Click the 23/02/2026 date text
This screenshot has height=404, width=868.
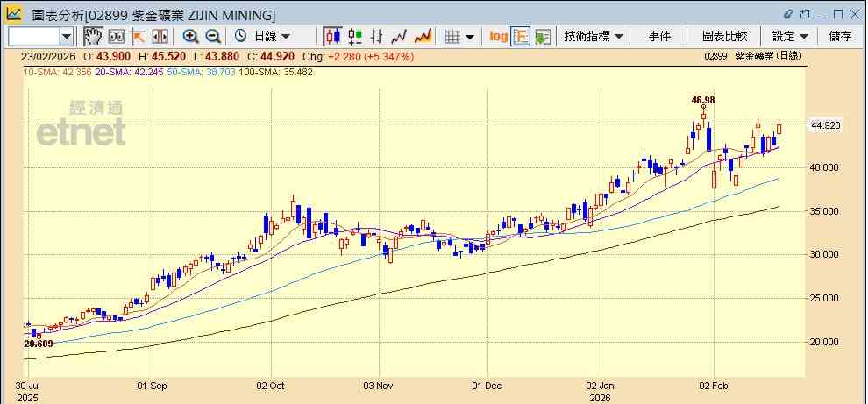pos(47,56)
